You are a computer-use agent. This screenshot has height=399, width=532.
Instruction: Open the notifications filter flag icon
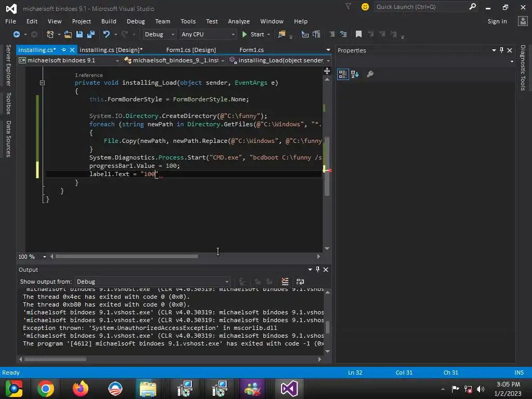pyautogui.click(x=349, y=6)
